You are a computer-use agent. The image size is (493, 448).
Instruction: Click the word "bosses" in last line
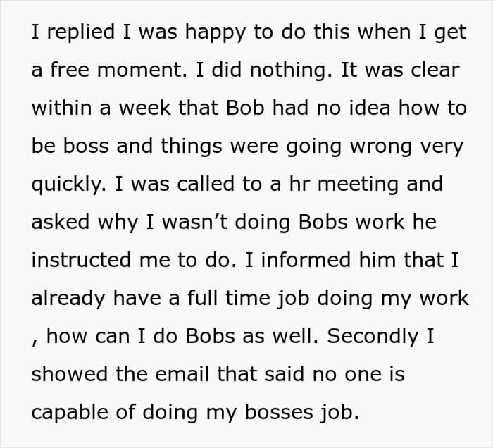pos(279,412)
